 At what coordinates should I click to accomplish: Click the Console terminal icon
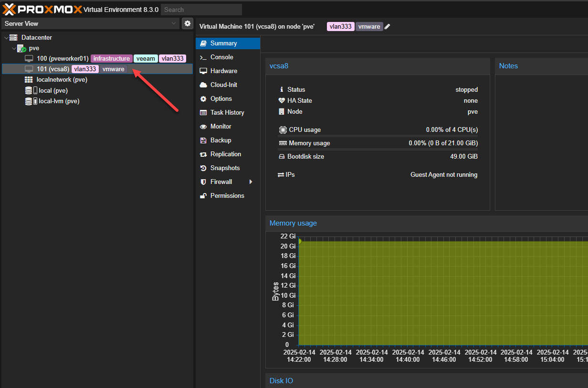click(203, 57)
